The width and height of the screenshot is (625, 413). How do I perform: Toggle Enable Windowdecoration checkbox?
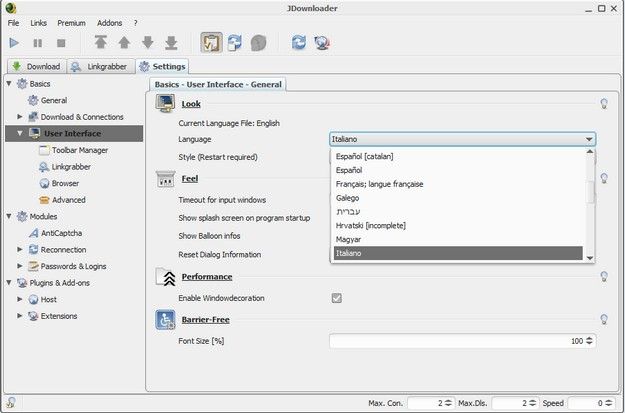337,298
